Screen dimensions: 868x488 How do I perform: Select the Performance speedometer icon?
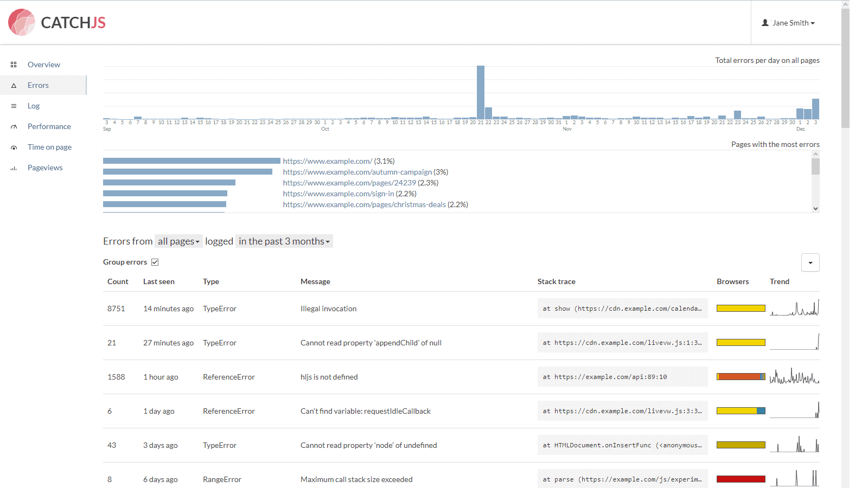(14, 126)
